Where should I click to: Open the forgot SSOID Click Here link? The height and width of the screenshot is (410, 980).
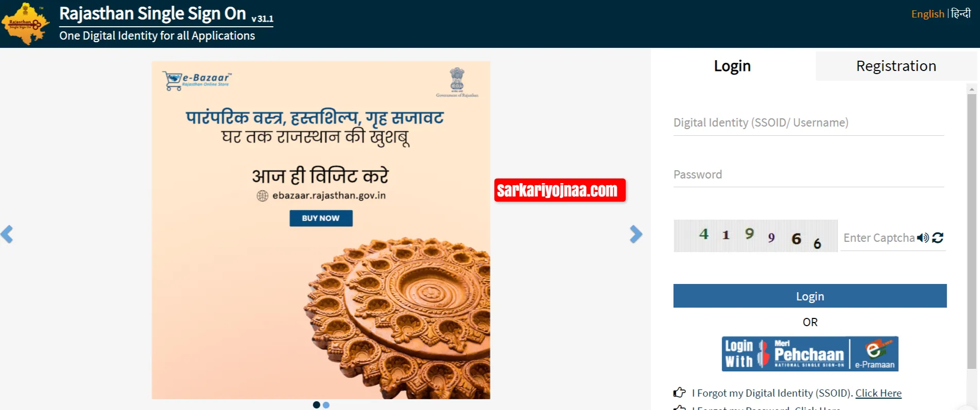[x=878, y=393]
